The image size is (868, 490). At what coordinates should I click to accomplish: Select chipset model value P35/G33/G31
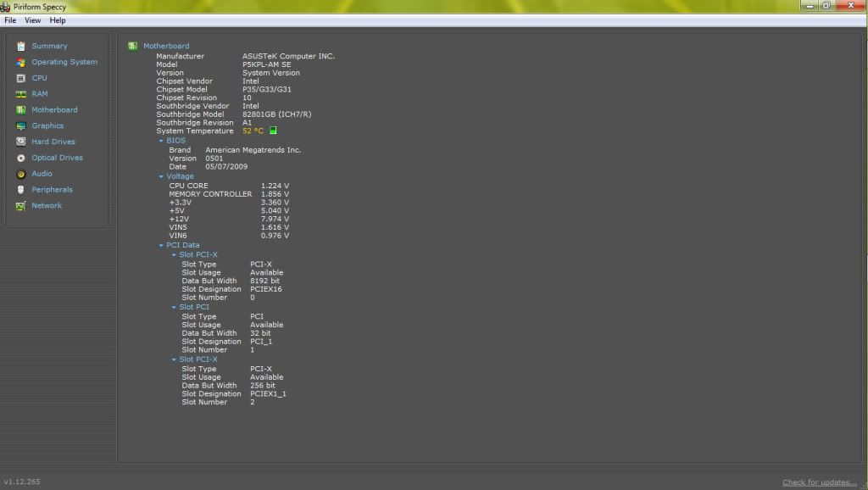267,90
